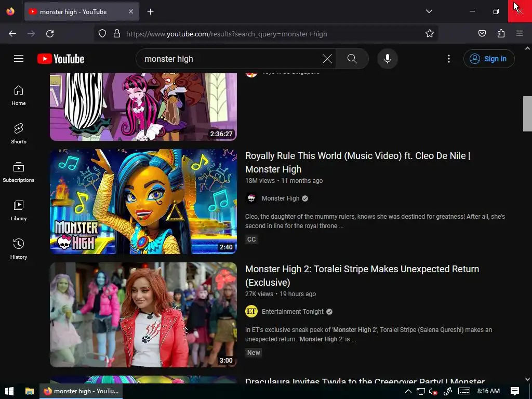Click the 18M views text on Cleo video
The width and height of the screenshot is (532, 399).
pyautogui.click(x=260, y=181)
